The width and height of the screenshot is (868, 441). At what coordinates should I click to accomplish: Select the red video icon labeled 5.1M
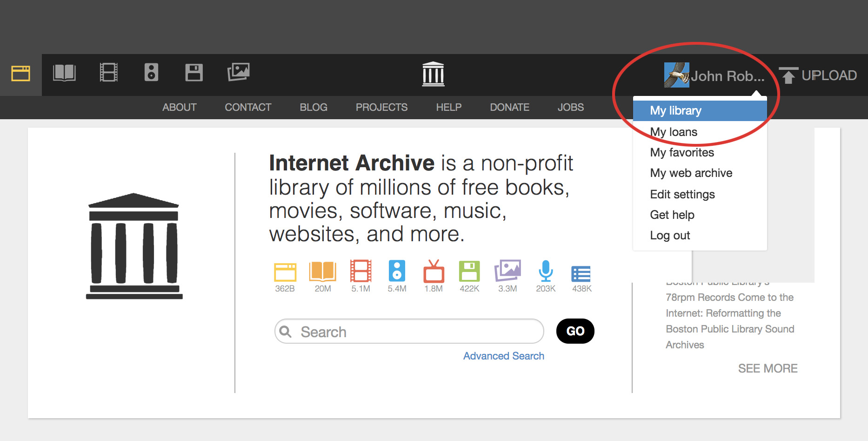361,271
